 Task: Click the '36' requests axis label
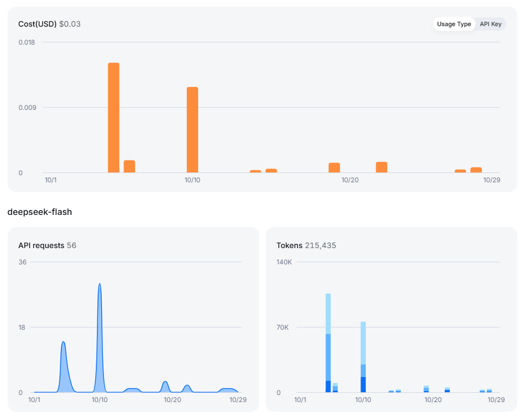(22, 262)
